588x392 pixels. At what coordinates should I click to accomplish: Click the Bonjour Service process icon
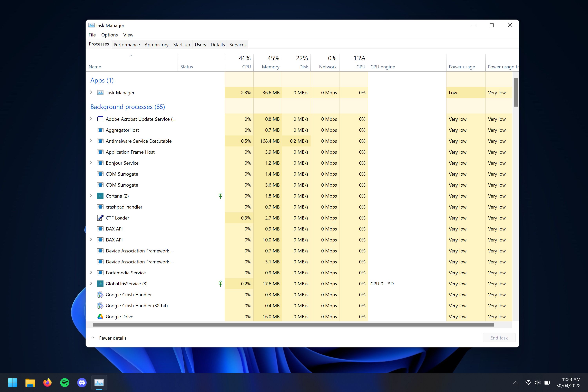point(100,163)
